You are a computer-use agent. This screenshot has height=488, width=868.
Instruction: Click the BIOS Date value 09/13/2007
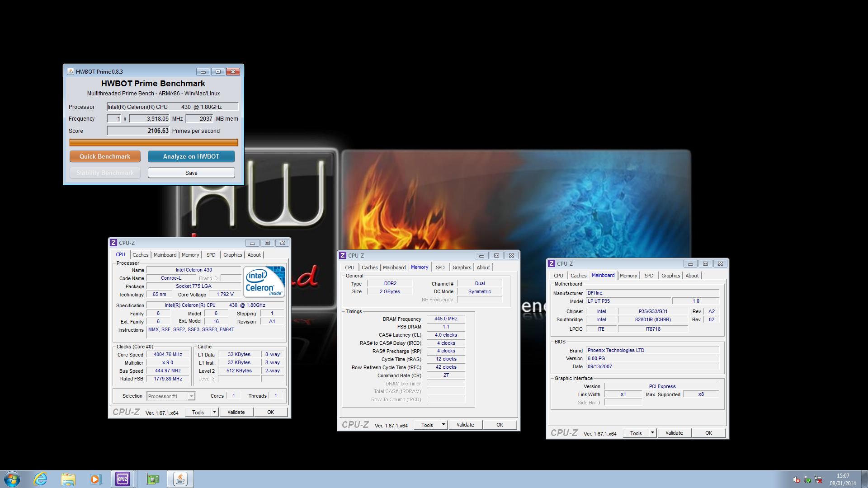(x=652, y=367)
